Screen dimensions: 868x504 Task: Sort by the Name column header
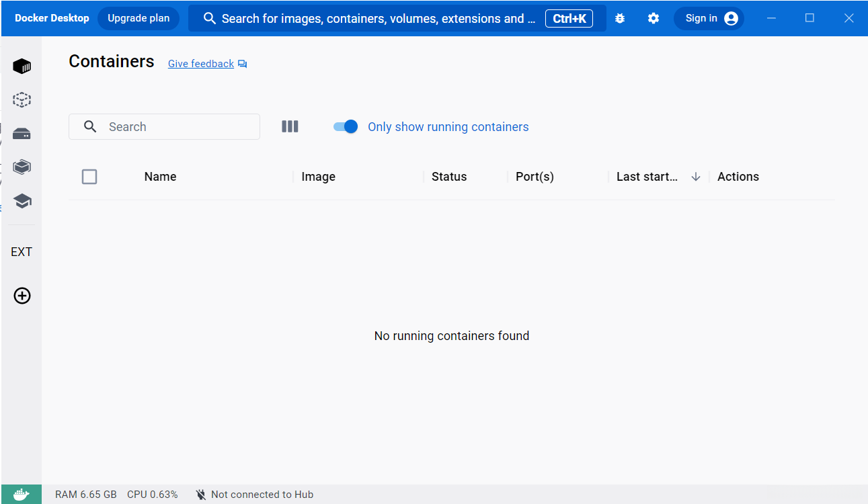coord(160,177)
